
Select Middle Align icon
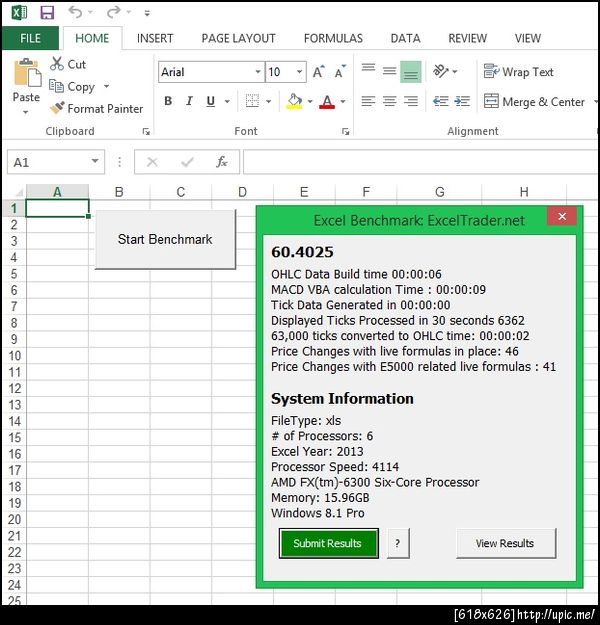(x=390, y=72)
